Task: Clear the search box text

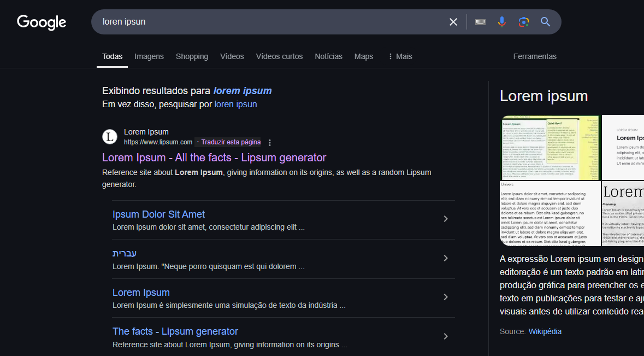Action: (x=453, y=22)
